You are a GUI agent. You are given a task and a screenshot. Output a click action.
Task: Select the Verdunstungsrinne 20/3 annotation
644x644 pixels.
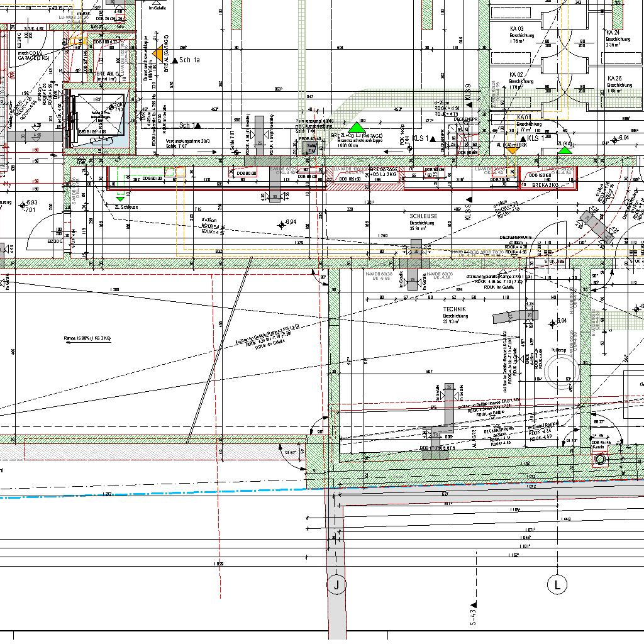(187, 141)
